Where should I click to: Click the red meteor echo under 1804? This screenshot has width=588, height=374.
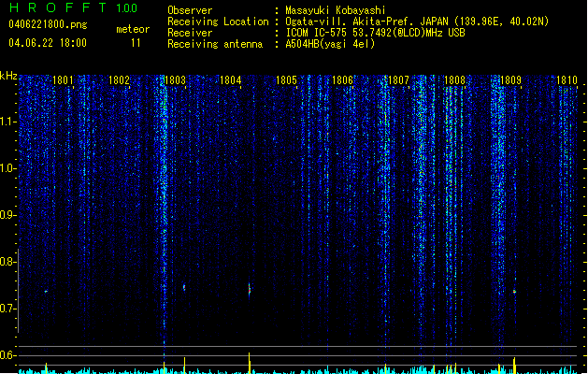pos(250,289)
